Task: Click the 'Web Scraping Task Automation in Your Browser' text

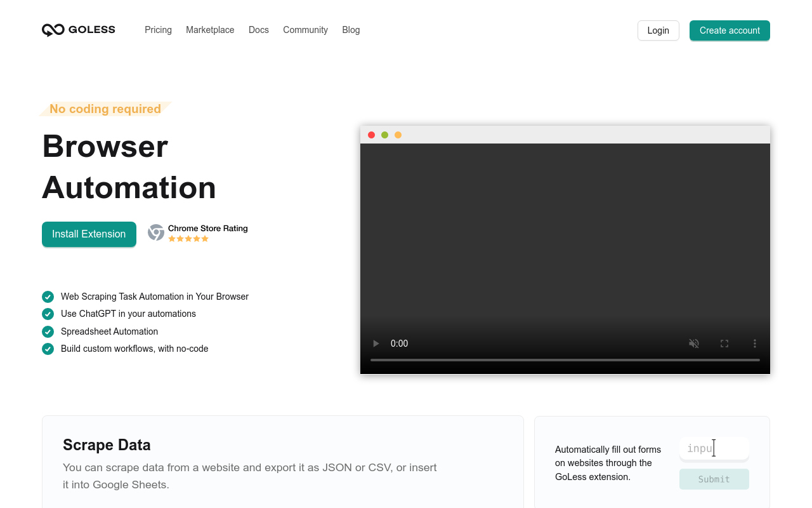Action: click(x=155, y=297)
